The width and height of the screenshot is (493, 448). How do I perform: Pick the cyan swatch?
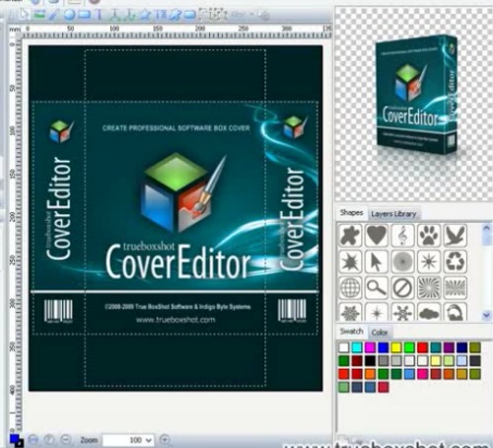click(x=357, y=347)
